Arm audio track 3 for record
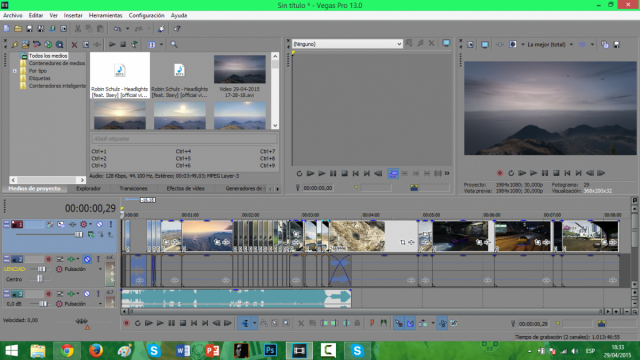Viewport: 640px width, 360px height. [x=49, y=294]
